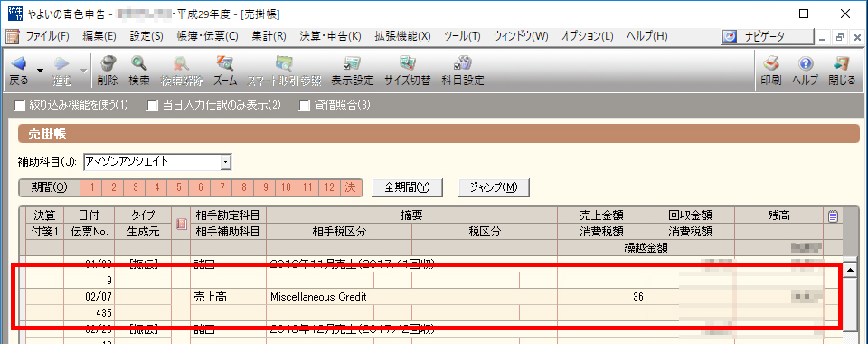The width and height of the screenshot is (868, 344).
Task: Select month 3 in period bar
Action: (135, 187)
